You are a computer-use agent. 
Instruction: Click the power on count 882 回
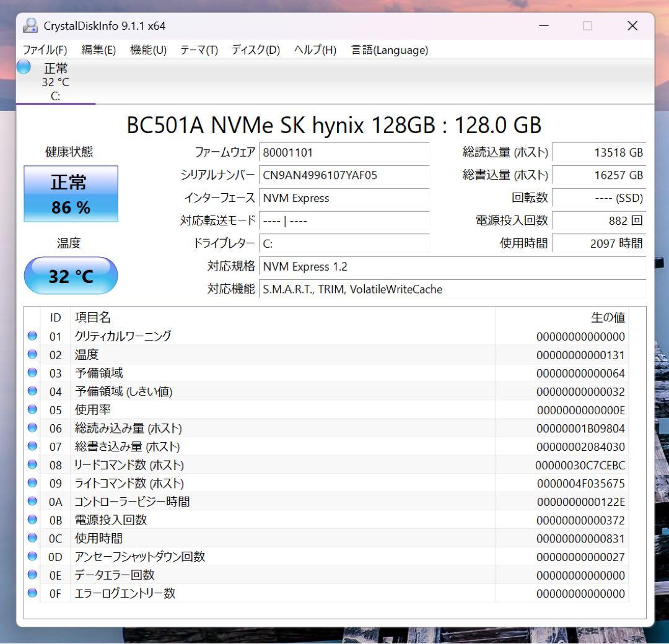point(599,220)
